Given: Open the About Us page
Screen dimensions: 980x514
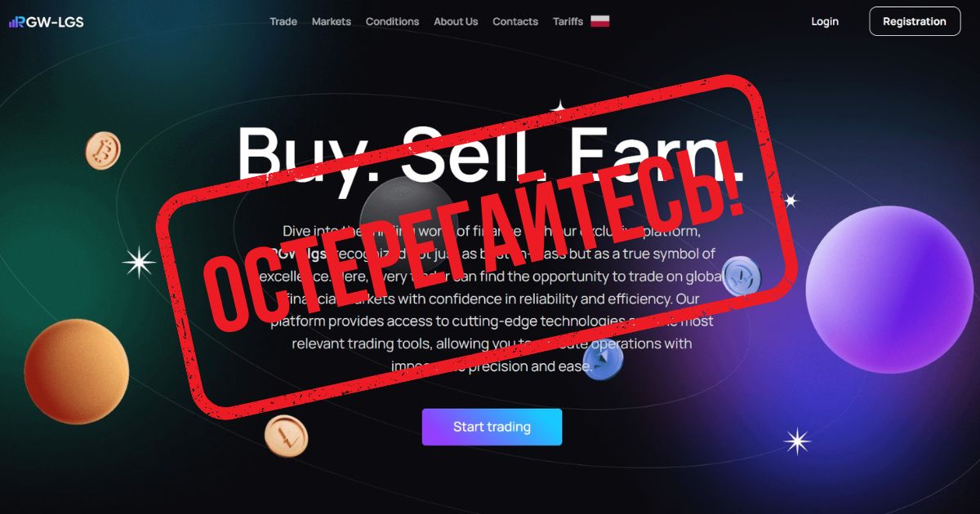Looking at the screenshot, I should (x=456, y=22).
